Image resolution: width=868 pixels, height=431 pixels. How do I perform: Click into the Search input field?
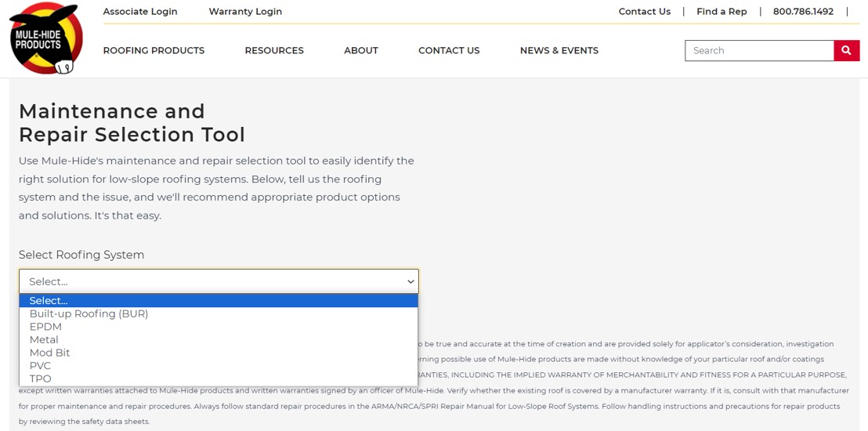click(x=758, y=50)
